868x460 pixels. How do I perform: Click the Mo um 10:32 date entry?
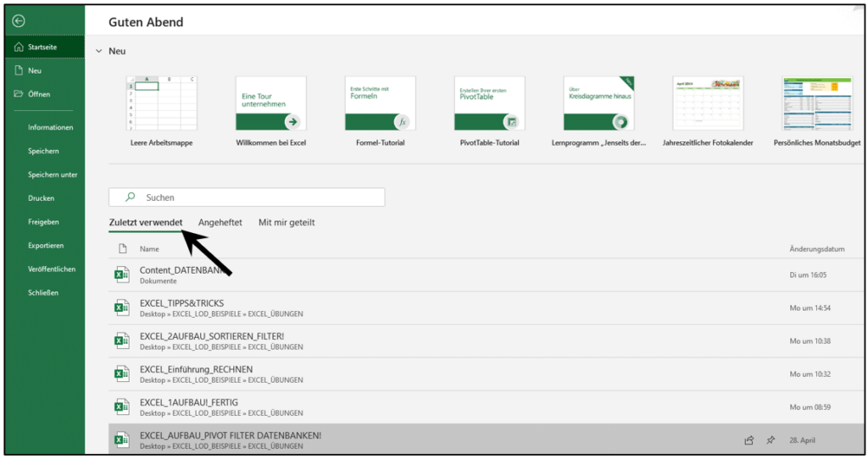pyautogui.click(x=810, y=374)
